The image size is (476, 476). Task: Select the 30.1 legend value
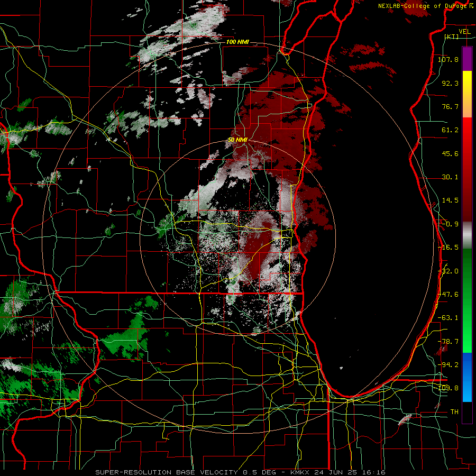click(450, 177)
